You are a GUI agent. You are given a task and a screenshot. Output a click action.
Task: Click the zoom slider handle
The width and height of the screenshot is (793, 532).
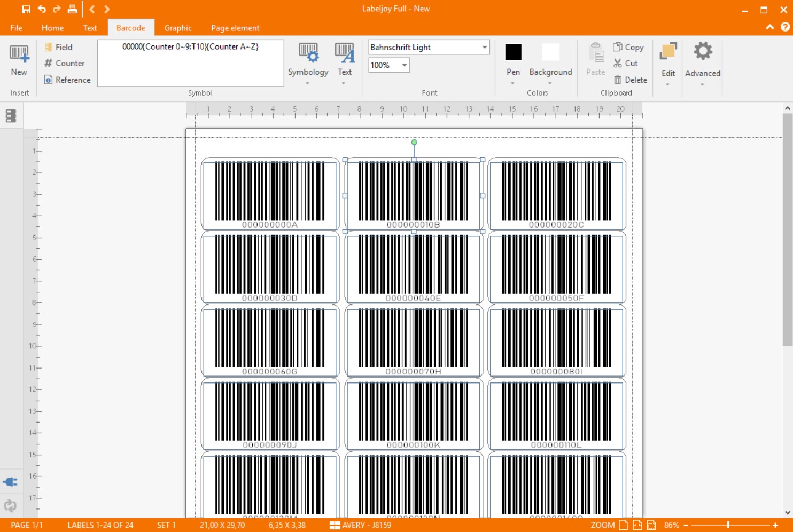728,525
